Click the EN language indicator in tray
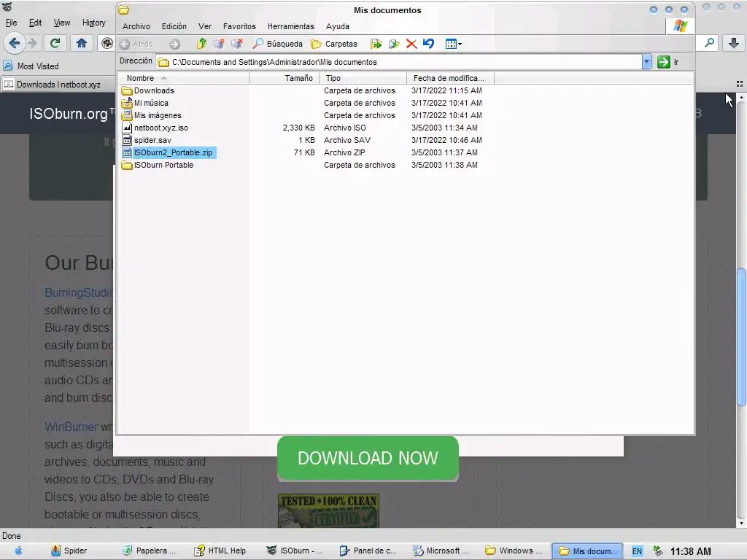 [x=637, y=551]
